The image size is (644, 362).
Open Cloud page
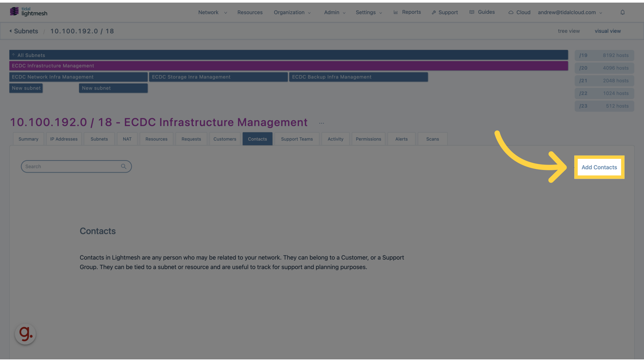pyautogui.click(x=523, y=12)
